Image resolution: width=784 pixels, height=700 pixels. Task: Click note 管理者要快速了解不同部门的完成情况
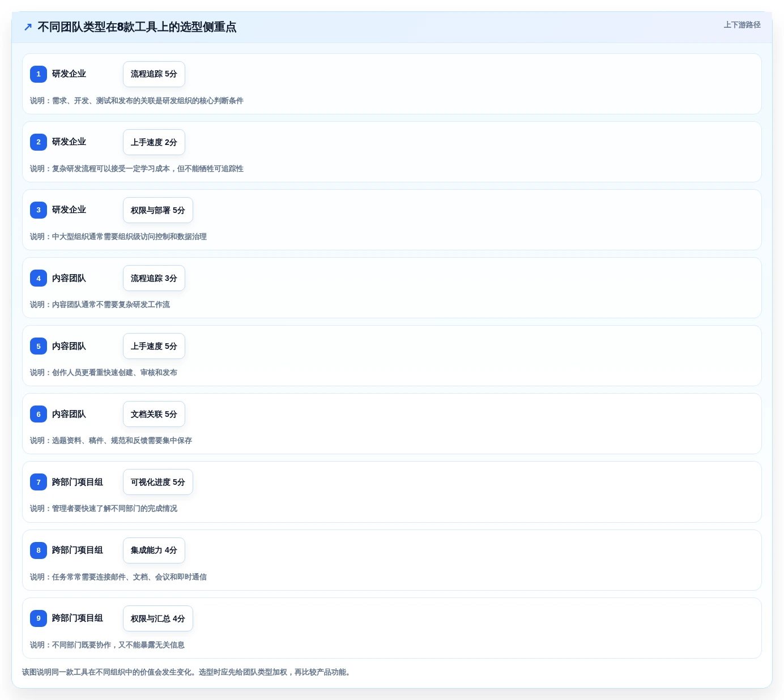[x=104, y=509]
